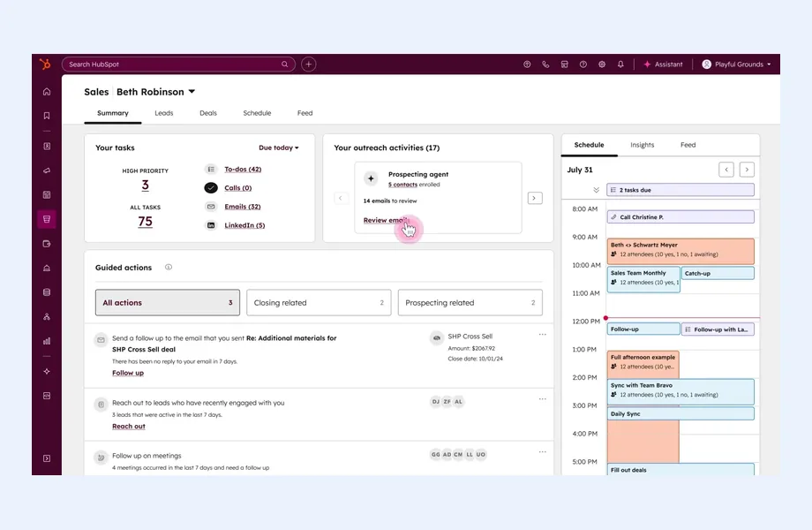Go to previous day in schedule

pyautogui.click(x=726, y=170)
